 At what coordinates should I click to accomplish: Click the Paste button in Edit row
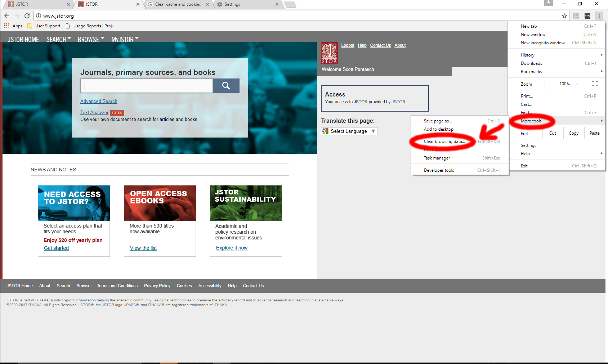595,133
